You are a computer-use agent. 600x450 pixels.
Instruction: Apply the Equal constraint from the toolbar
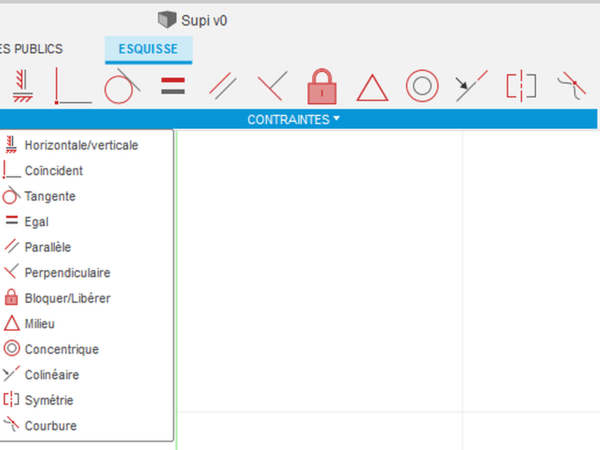(x=173, y=87)
